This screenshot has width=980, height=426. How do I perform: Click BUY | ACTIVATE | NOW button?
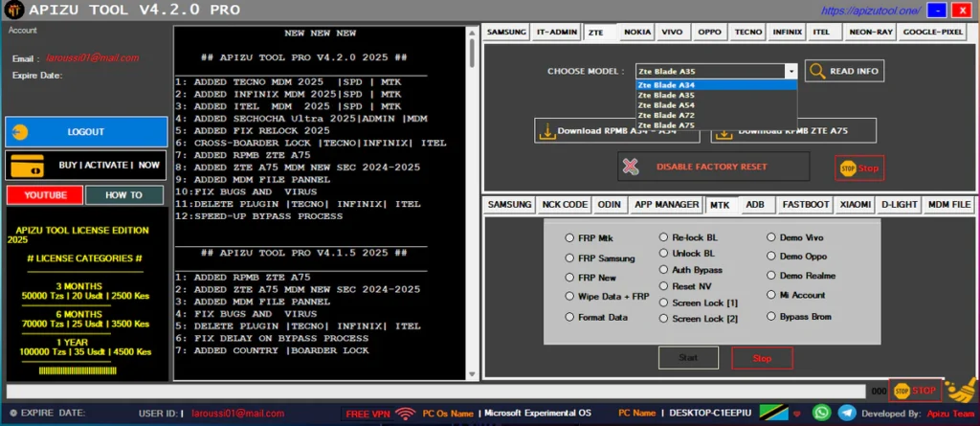(x=86, y=166)
